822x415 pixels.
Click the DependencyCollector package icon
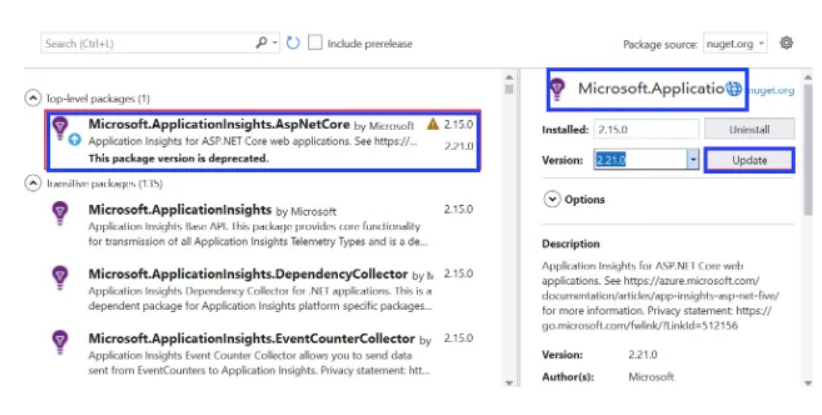click(60, 277)
